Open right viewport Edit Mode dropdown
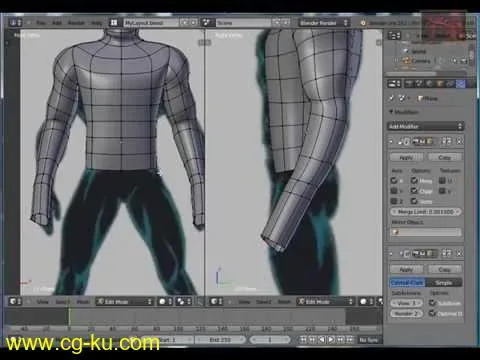 click(x=325, y=301)
